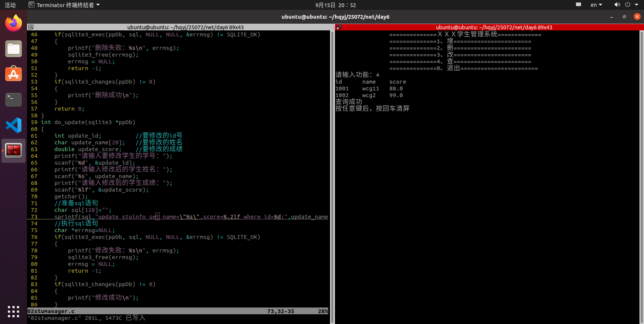Click the Terminator window title bar
This screenshot has height=324, width=644.
[x=335, y=17]
